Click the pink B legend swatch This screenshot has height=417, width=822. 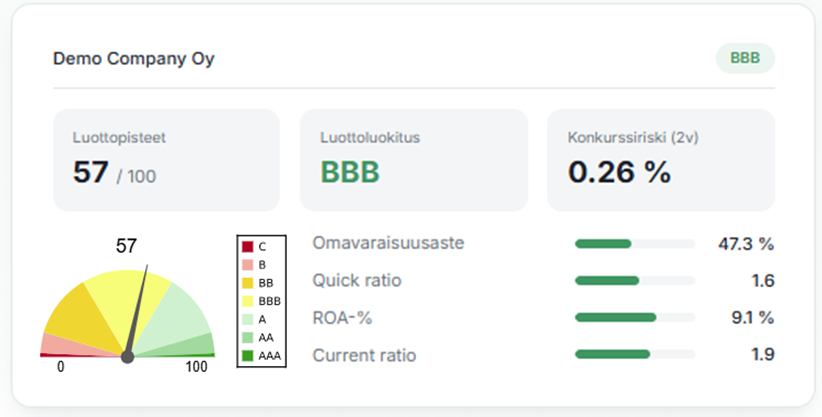pyautogui.click(x=247, y=264)
